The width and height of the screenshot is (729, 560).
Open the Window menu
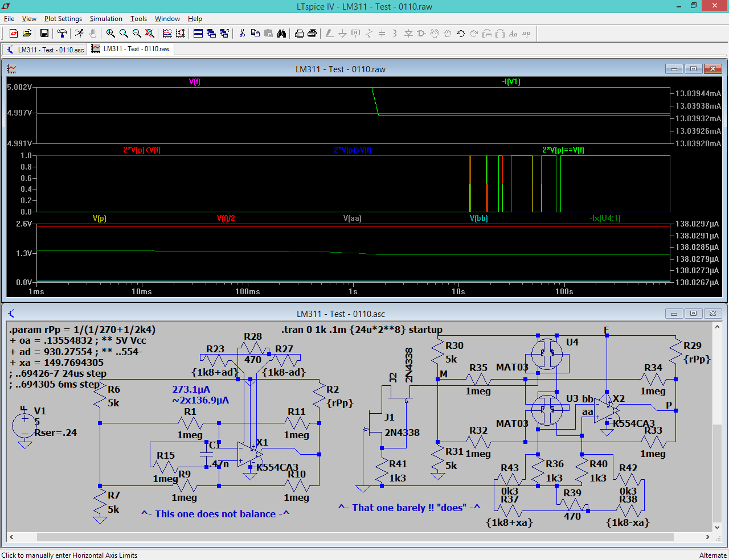click(x=167, y=19)
